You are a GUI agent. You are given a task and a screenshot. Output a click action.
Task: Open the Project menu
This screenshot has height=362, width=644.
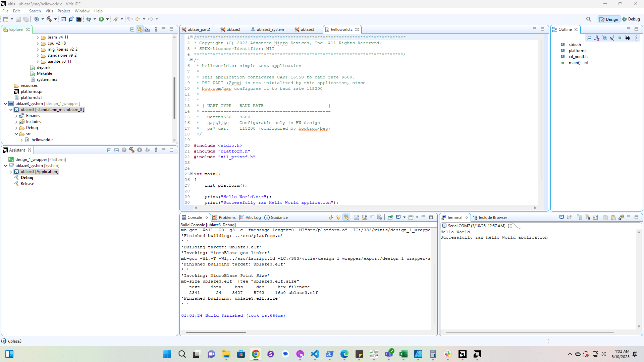tap(64, 11)
